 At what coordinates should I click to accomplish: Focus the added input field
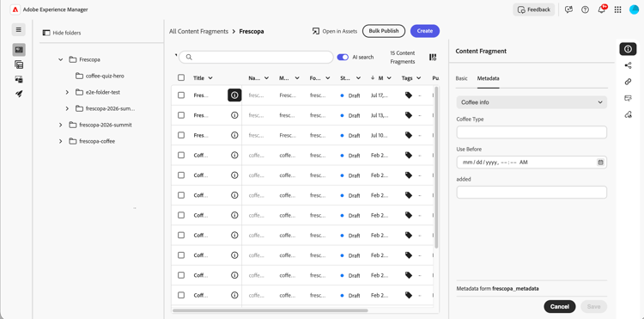click(532, 193)
